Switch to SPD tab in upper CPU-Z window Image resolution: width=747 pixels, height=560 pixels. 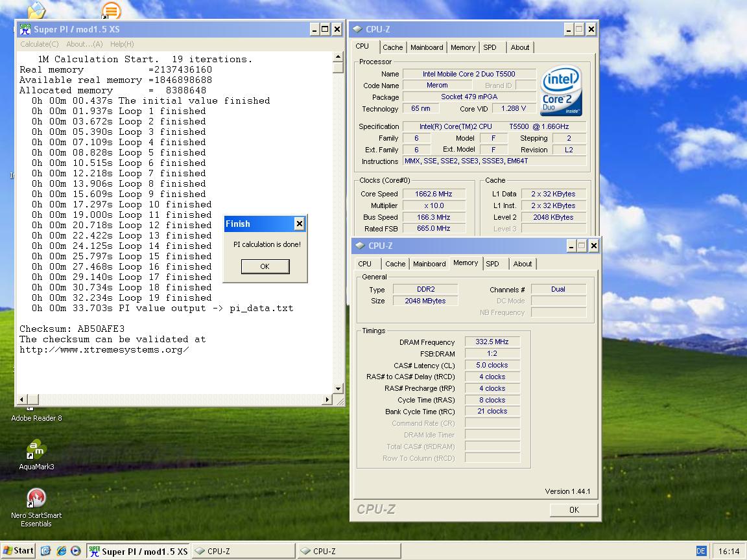pyautogui.click(x=490, y=47)
